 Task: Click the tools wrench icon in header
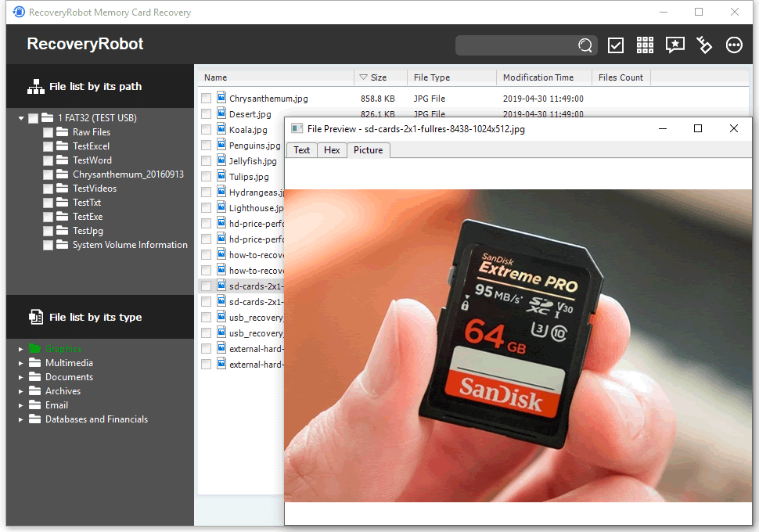click(703, 45)
